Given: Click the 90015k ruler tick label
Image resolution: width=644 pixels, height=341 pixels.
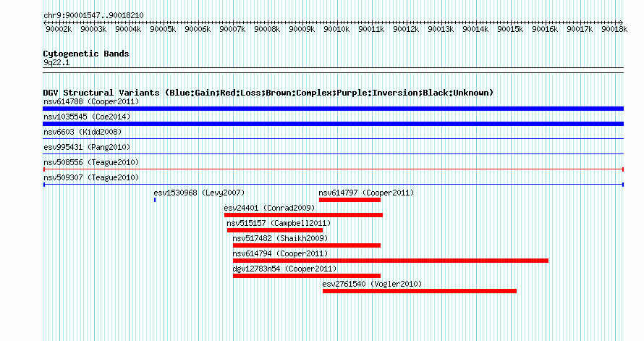Looking at the screenshot, I should coord(511,30).
